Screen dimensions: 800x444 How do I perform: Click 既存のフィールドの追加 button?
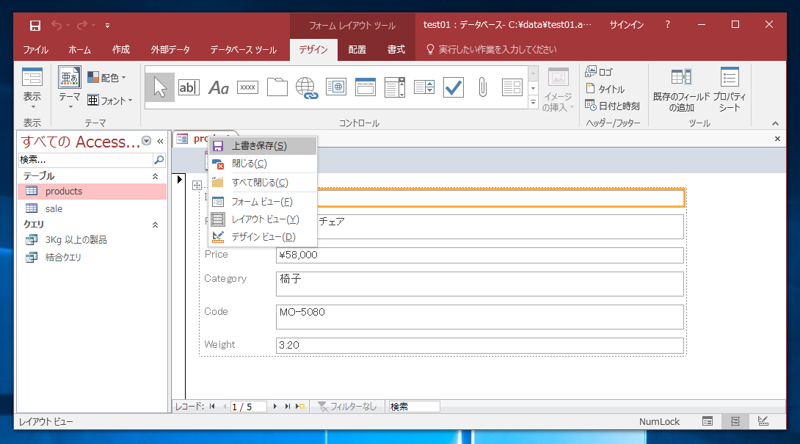click(682, 89)
